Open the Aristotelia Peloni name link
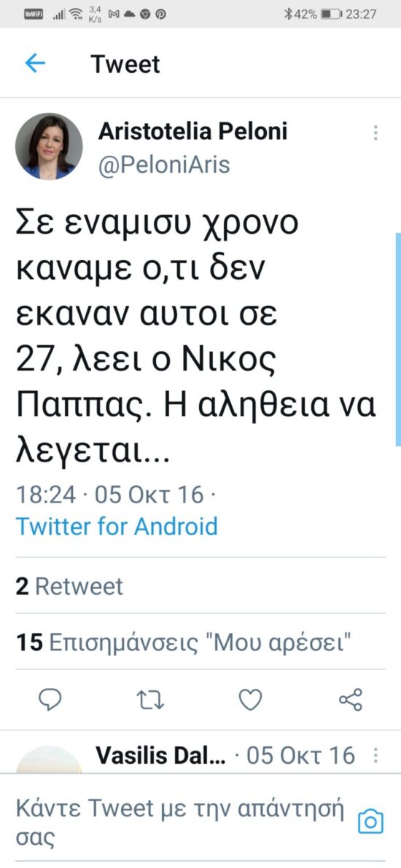The height and width of the screenshot is (868, 401). 193,132
